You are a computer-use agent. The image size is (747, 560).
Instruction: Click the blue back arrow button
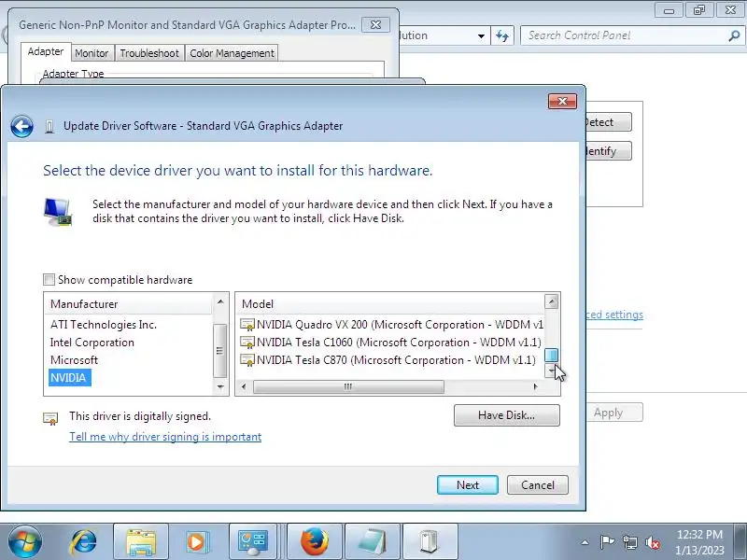[21, 126]
